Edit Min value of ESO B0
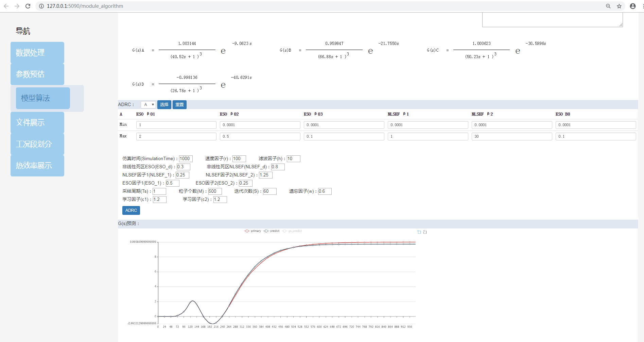This screenshot has height=342, width=644. [596, 125]
